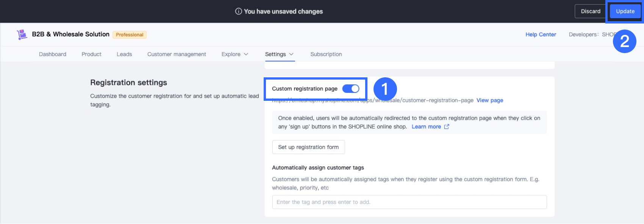Open the Help Center link
The image size is (644, 224).
541,34
